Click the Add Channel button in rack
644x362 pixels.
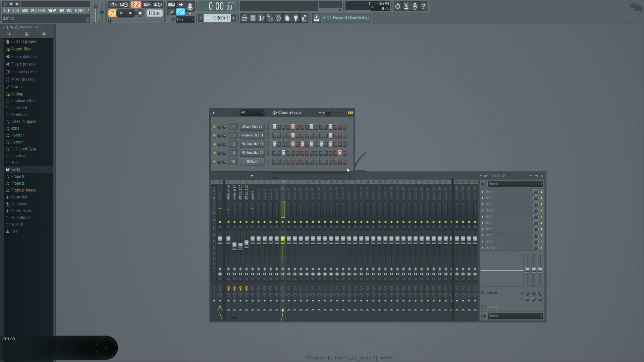(252, 176)
